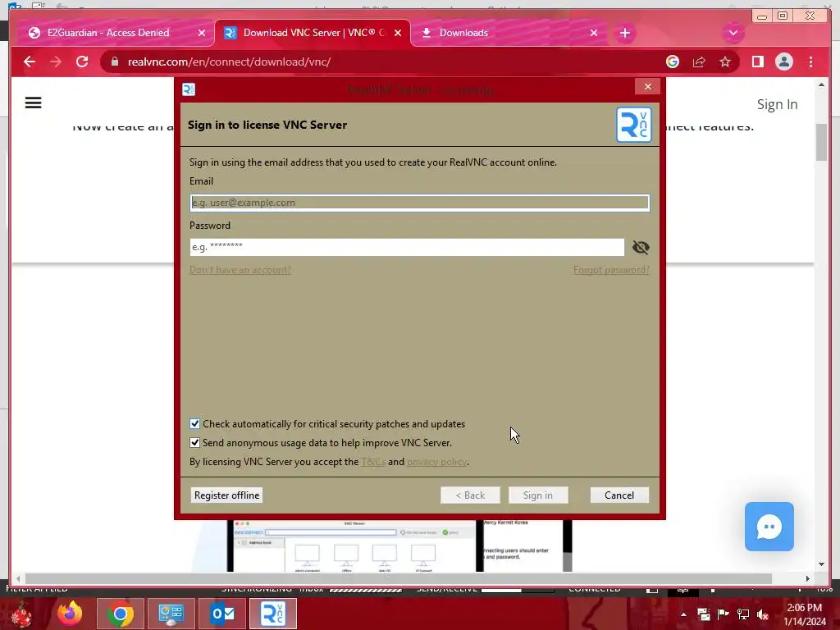Open the website hamburger menu
The image size is (840, 630).
tap(33, 103)
